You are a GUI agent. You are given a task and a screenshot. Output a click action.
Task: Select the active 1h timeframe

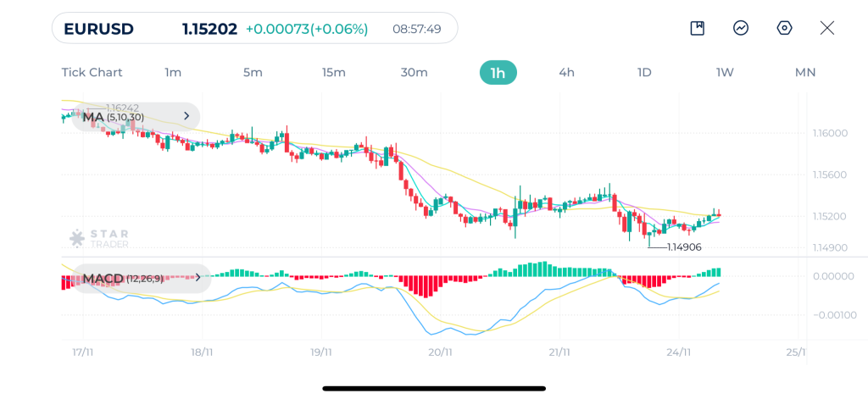coord(498,72)
